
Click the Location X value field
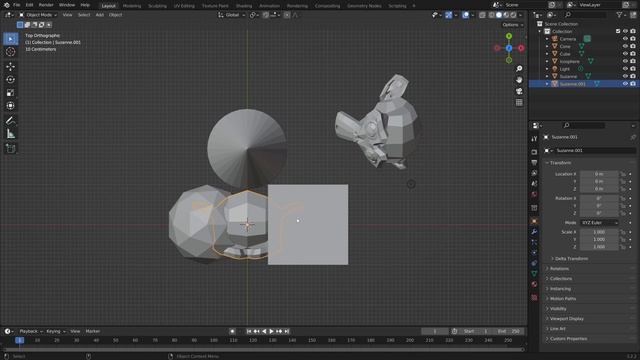pos(599,174)
